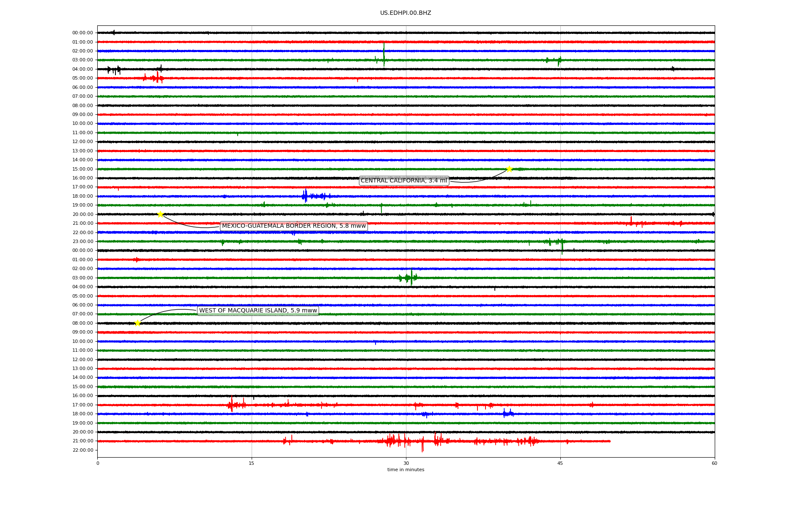Select the WEST OF MACQUARIE ISLAND, 5.9 mww label
Screen dimensions: 812x508
(x=258, y=311)
